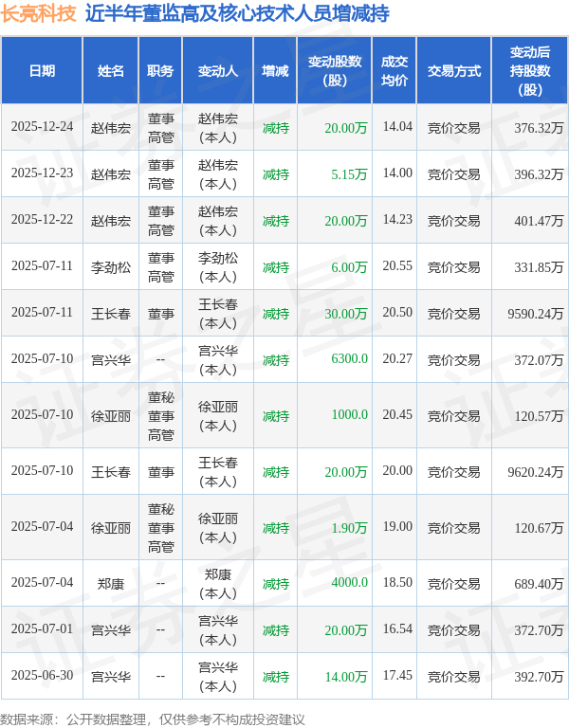Click average price 14.23
Viewport: 569px width, 728px height.
click(x=397, y=220)
